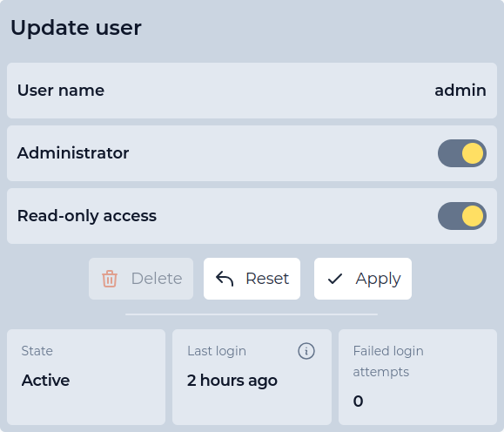Click the '2 hours ago' last login value
Image resolution: width=504 pixels, height=432 pixels.
point(232,381)
